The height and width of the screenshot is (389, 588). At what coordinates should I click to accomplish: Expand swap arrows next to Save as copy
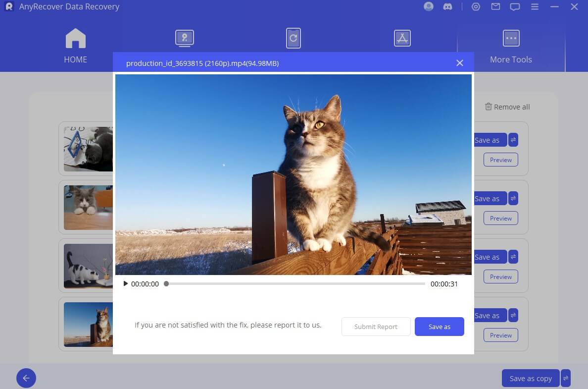(x=566, y=379)
